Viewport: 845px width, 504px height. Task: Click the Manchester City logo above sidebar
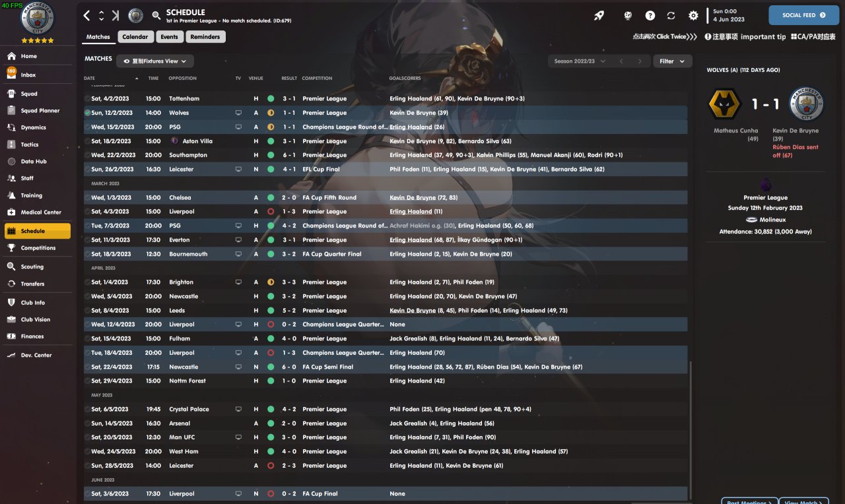(x=38, y=18)
